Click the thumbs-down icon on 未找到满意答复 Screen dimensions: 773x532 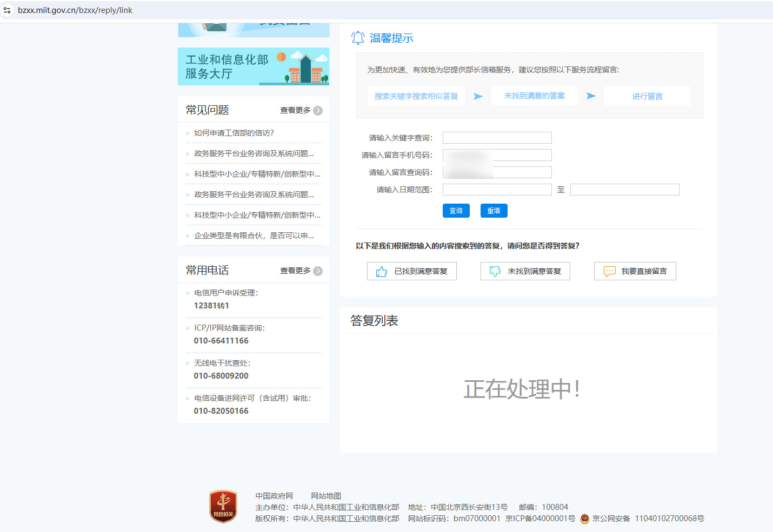point(495,271)
